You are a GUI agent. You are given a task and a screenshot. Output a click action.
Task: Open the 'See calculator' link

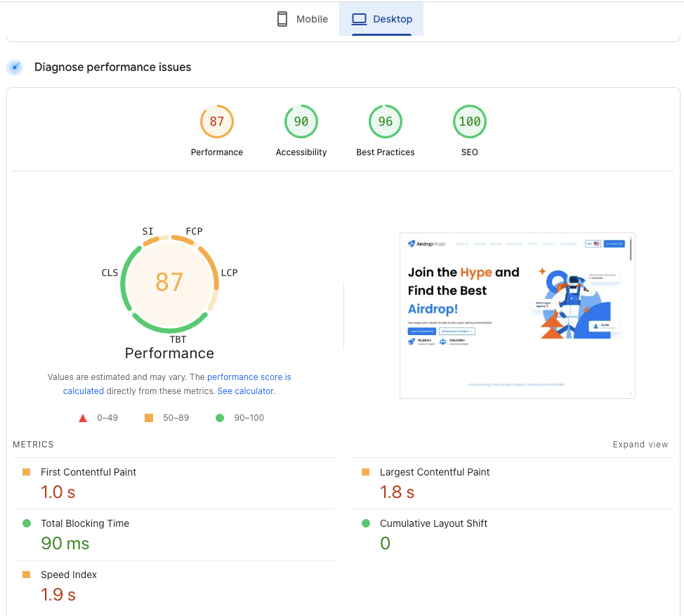(x=246, y=391)
